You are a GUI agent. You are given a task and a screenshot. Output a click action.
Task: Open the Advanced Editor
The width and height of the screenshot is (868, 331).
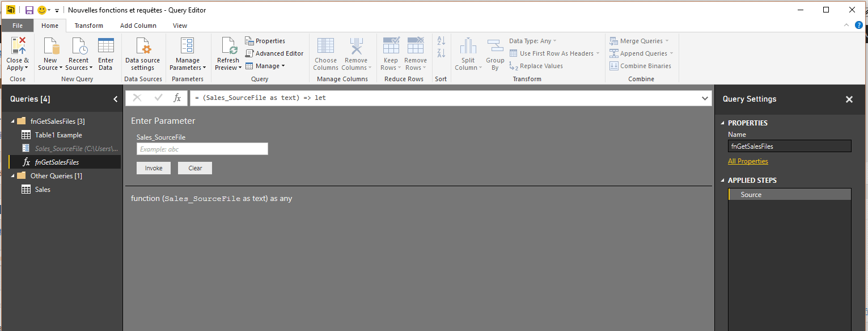pyautogui.click(x=274, y=53)
